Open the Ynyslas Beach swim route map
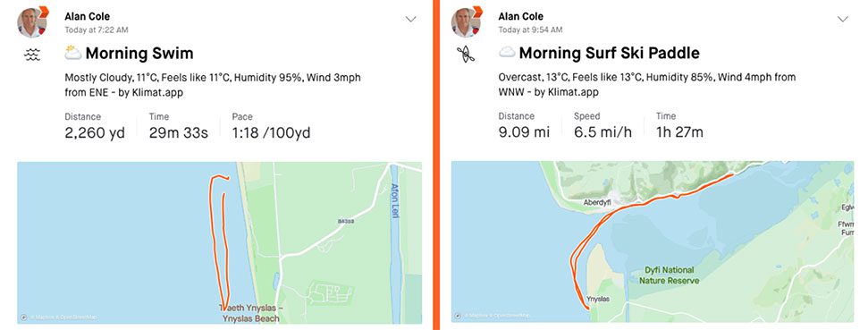868x330 pixels. tap(219, 242)
